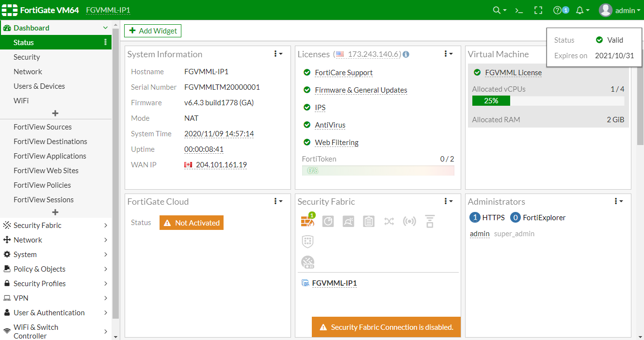Click the orange FortiGate firewall icon in Security Fabric

pos(307,221)
